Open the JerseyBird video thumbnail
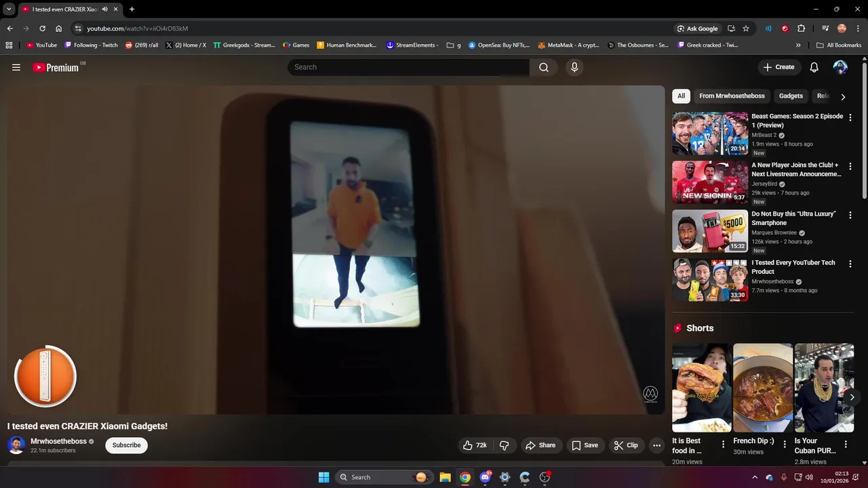Screen dimensions: 868x488 [710, 182]
